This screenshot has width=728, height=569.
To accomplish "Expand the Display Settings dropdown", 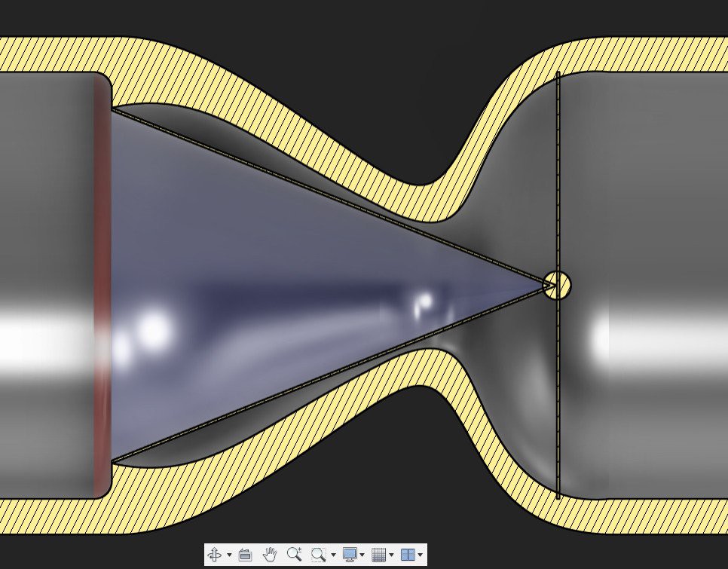I will click(361, 555).
